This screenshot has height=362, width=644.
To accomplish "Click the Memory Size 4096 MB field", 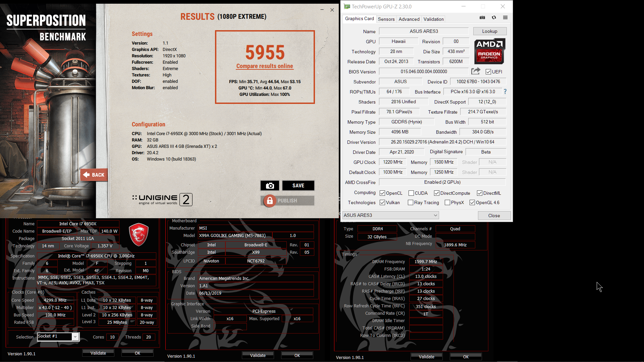I will (400, 132).
